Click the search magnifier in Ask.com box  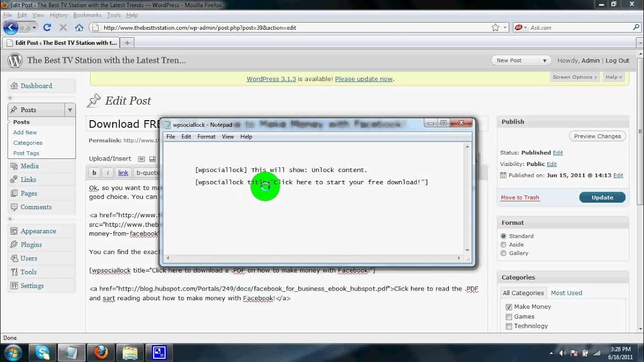coord(636,28)
